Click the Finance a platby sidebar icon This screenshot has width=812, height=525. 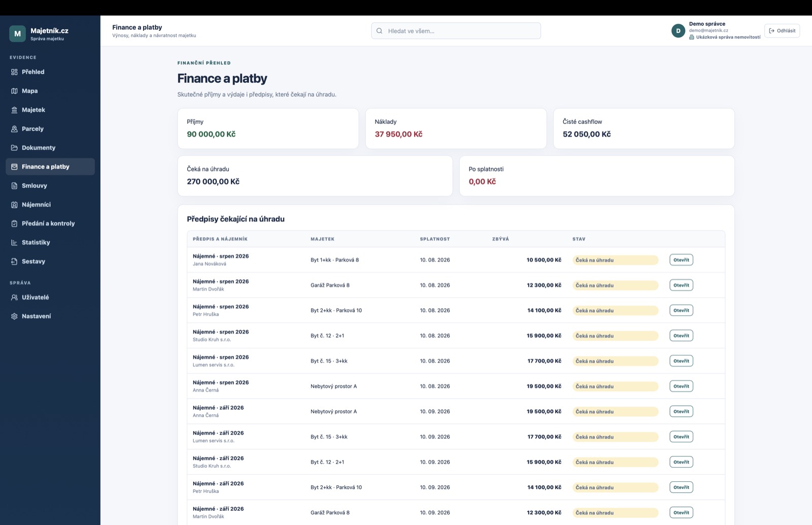[14, 167]
